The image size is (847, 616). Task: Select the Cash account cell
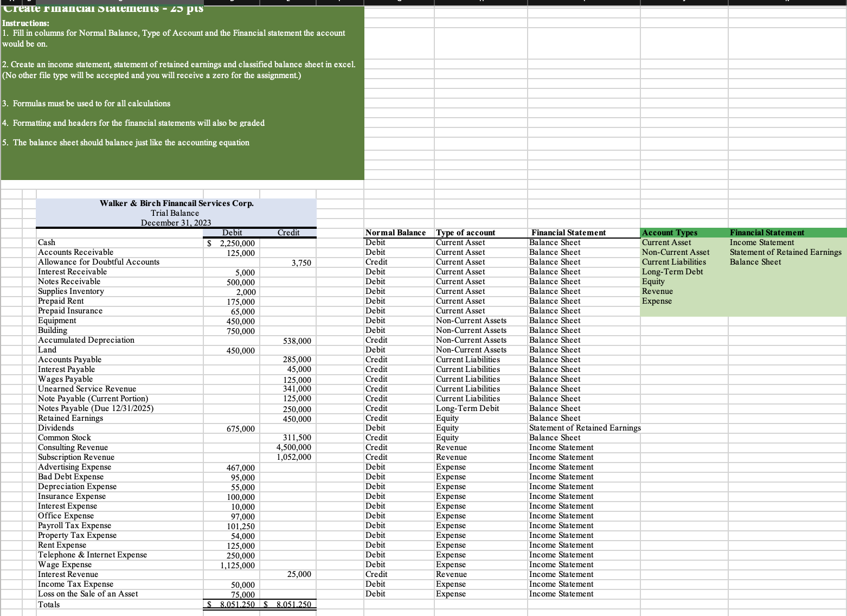[x=46, y=242]
